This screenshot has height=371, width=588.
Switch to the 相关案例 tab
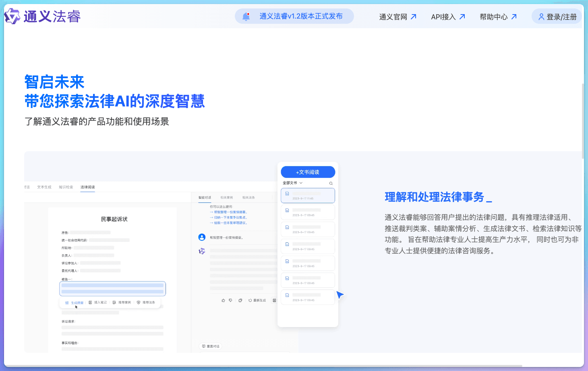coord(227,198)
